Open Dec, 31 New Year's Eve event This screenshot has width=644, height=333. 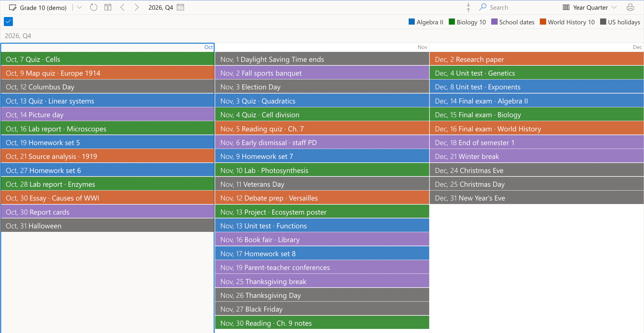[x=537, y=198]
